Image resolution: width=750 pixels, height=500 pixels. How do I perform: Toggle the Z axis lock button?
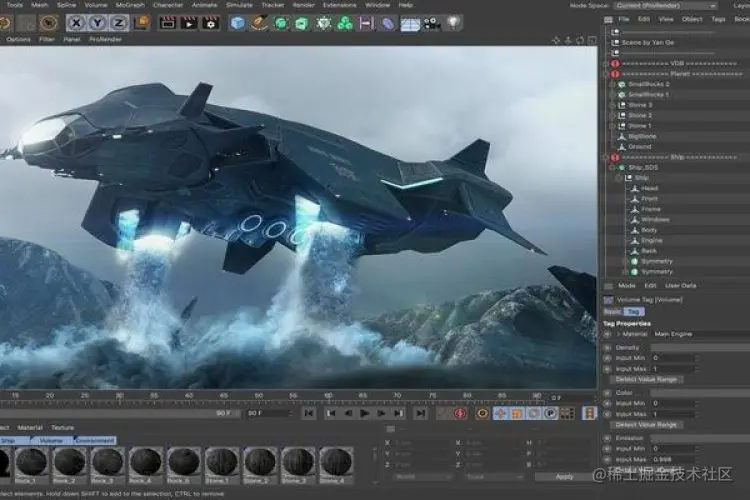[119, 23]
